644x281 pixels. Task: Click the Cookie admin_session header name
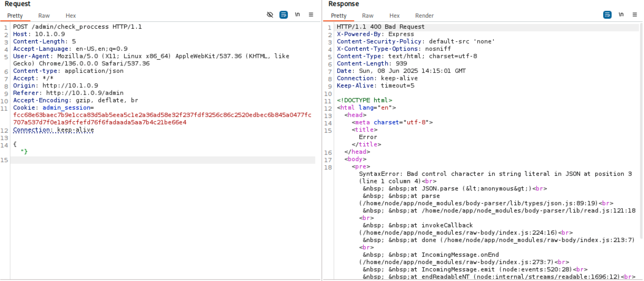[x=66, y=108]
